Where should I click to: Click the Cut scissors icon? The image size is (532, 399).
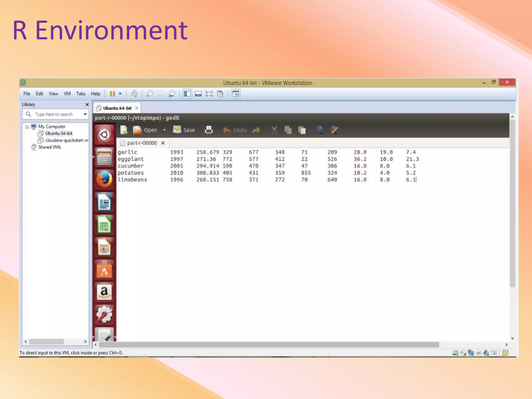274,130
